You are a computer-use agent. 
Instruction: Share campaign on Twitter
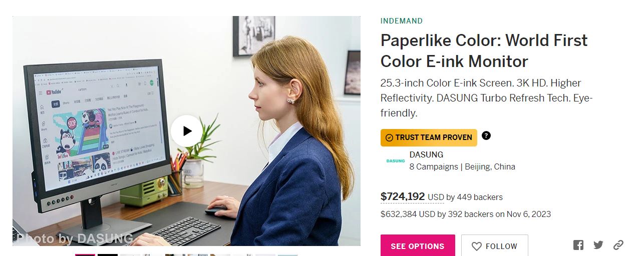(x=598, y=245)
